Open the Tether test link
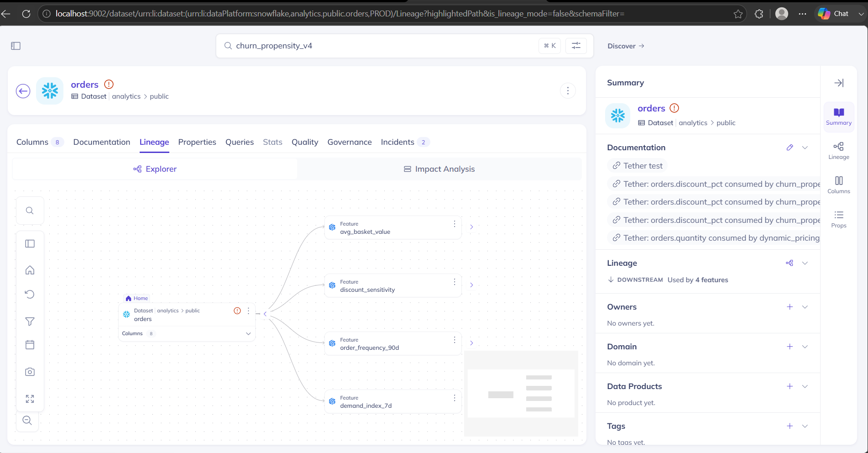The height and width of the screenshot is (453, 868). 638,166
